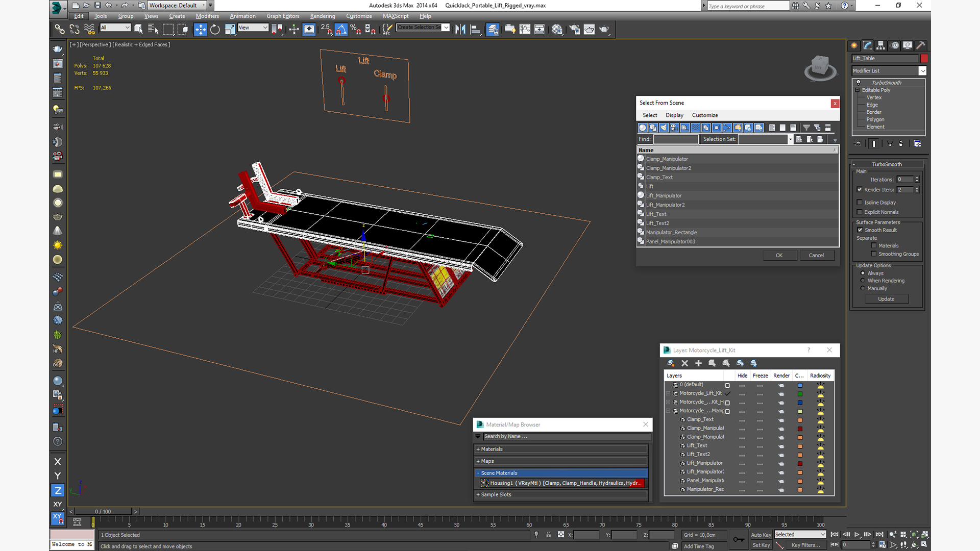This screenshot has width=980, height=551.
Task: Toggle Selection Lock padlock icon
Action: (548, 535)
